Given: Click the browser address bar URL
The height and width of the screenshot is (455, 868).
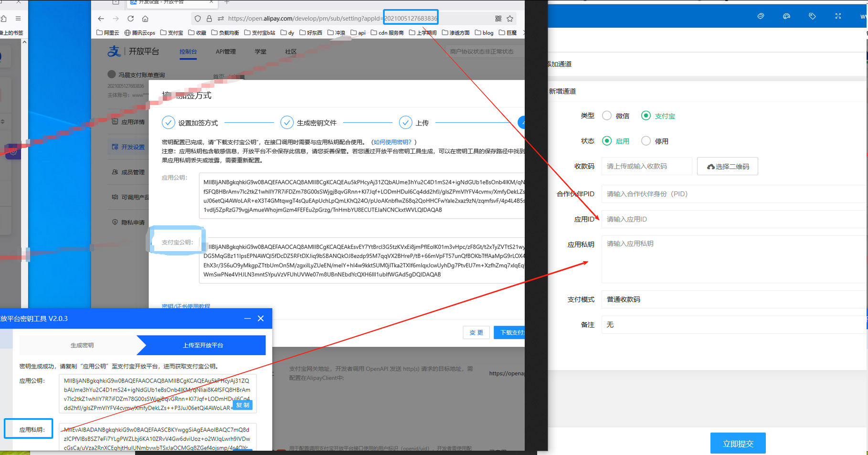Looking at the screenshot, I should 333,19.
